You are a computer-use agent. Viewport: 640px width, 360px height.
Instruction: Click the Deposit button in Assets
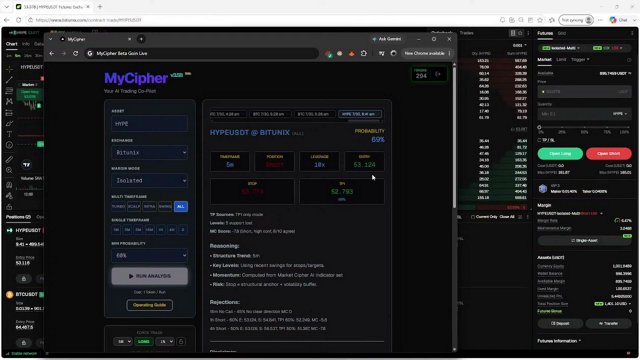click(560, 324)
